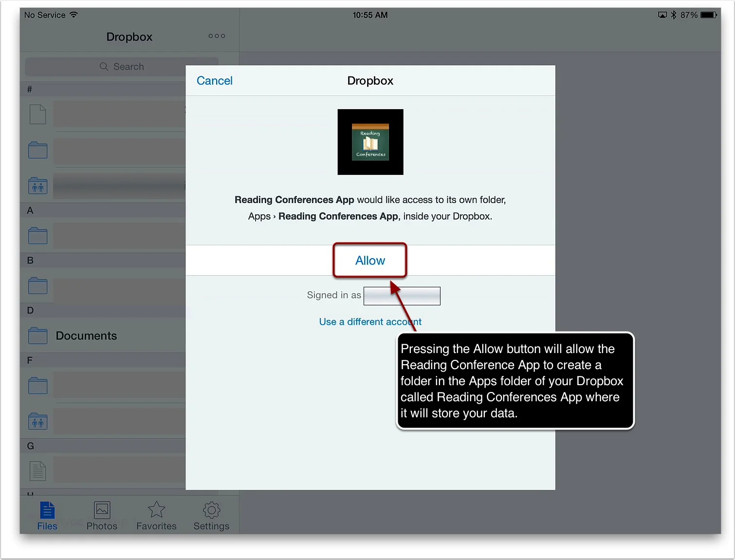Select section header D in file list
This screenshot has height=560, width=735.
click(103, 311)
